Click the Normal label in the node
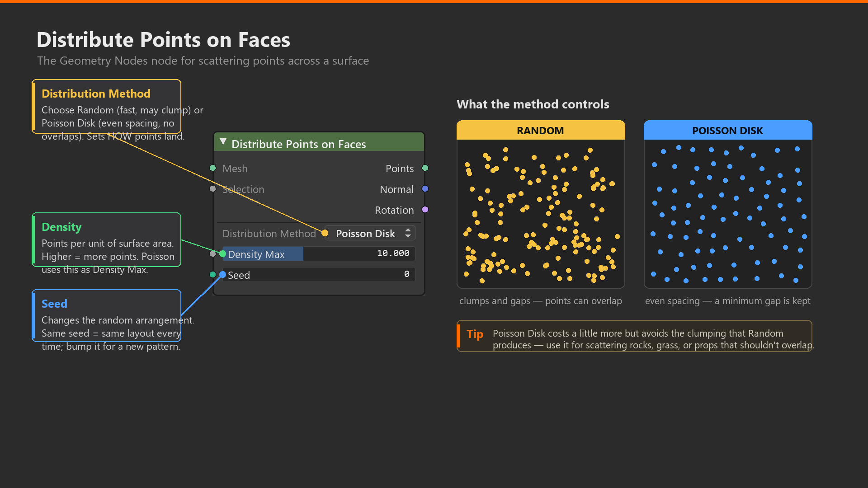The image size is (868, 488). 396,189
